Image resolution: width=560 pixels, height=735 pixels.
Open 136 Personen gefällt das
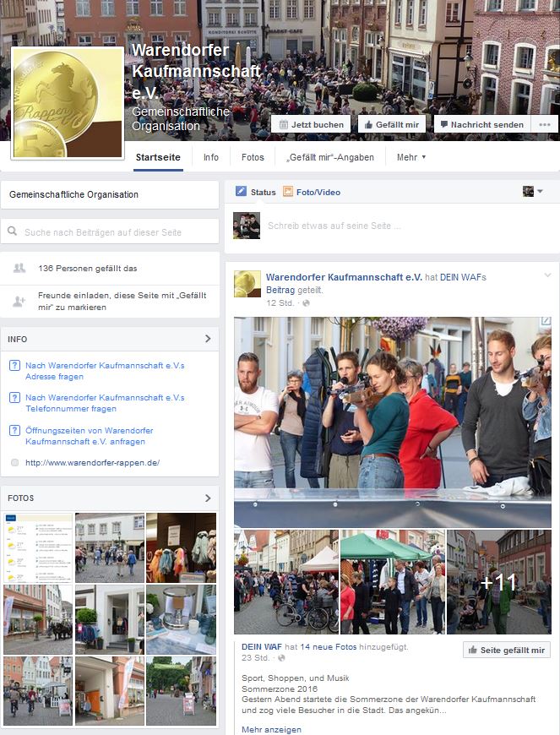coord(88,269)
